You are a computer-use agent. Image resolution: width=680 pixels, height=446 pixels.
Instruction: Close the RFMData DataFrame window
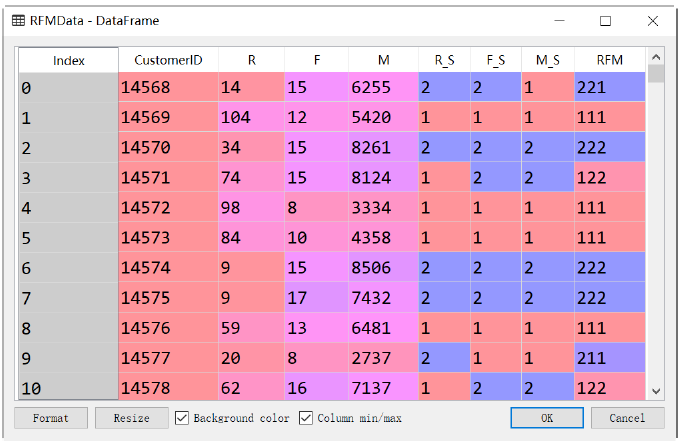point(653,21)
